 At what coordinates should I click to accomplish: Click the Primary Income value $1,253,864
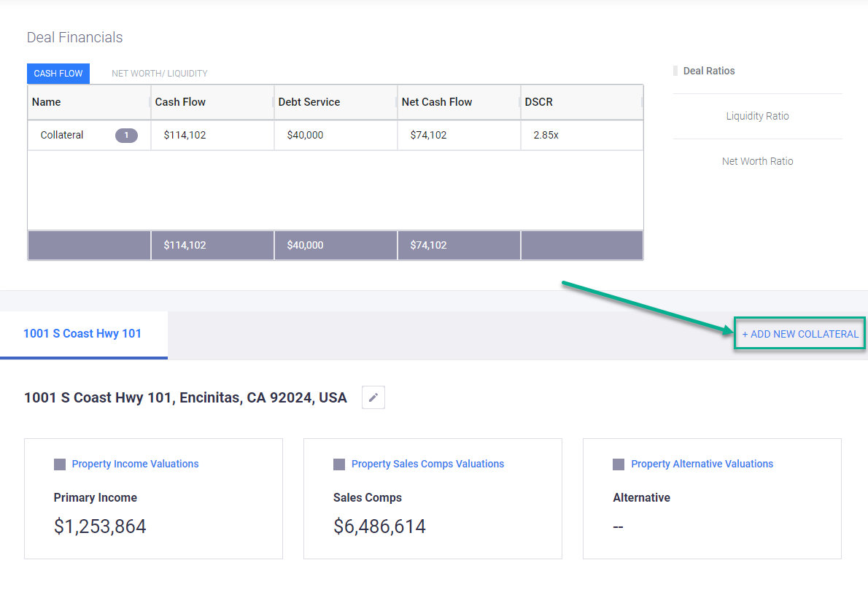point(100,526)
